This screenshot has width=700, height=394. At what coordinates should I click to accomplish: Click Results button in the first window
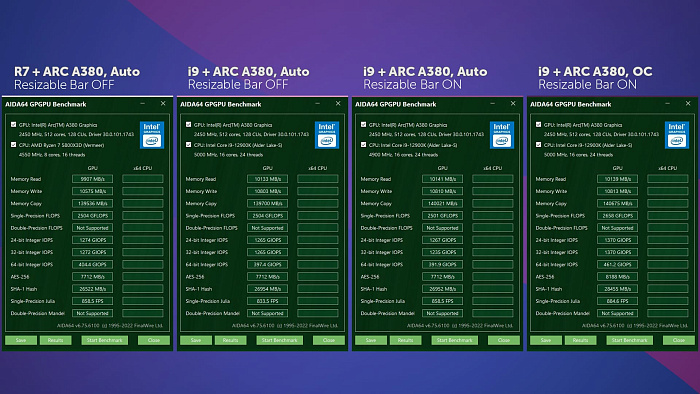click(x=55, y=340)
